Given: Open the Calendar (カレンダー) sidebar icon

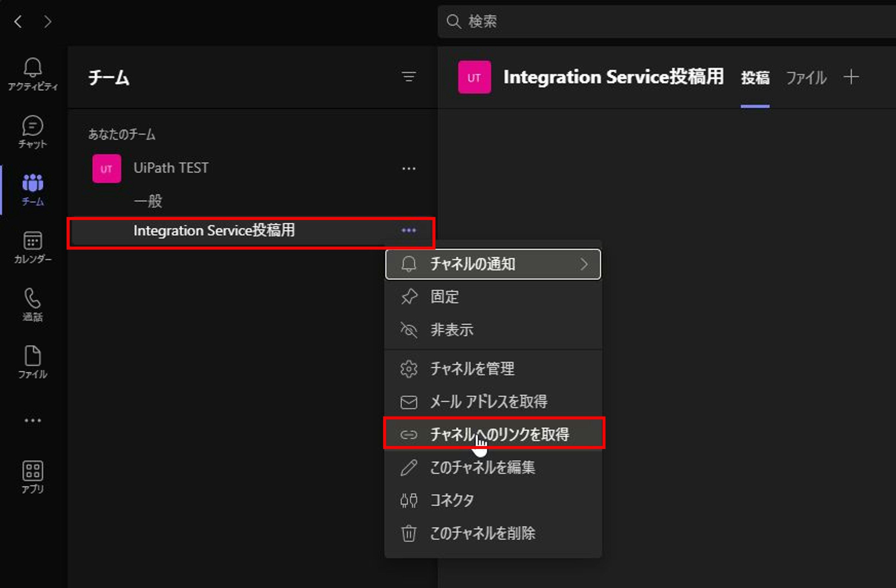Looking at the screenshot, I should [33, 247].
